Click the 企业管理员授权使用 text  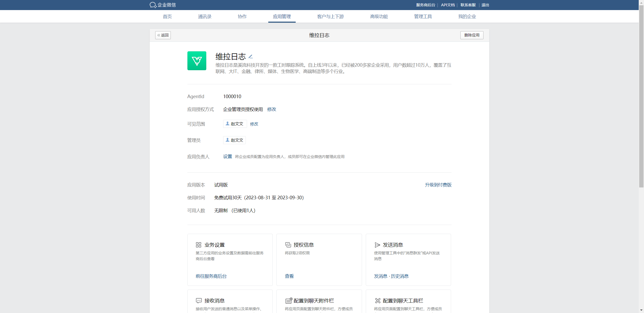pyautogui.click(x=243, y=109)
